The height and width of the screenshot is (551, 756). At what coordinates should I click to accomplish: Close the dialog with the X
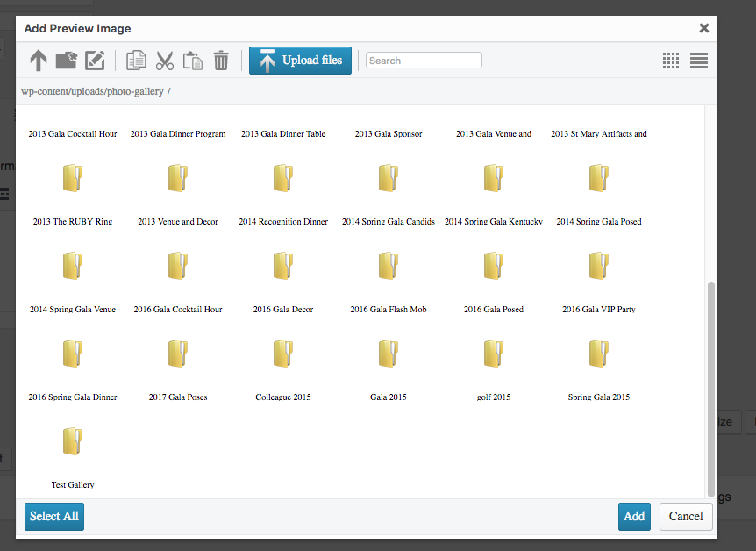[703, 28]
